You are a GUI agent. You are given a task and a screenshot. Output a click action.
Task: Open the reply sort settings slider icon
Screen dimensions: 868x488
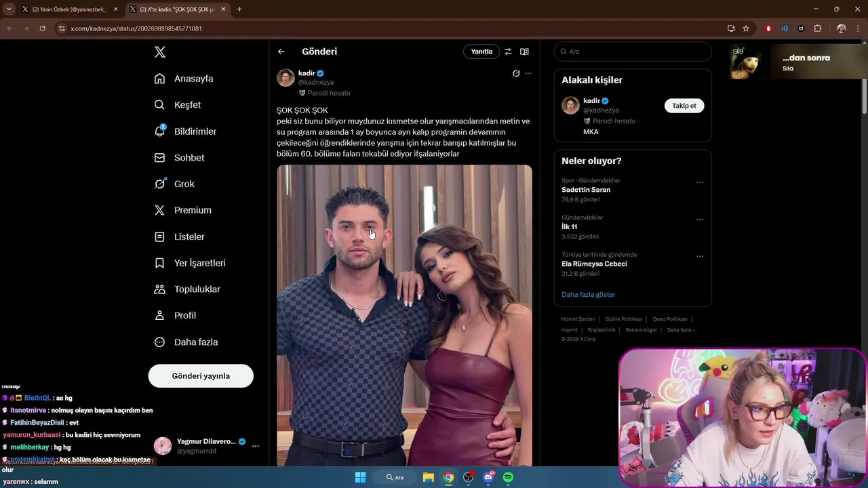click(x=508, y=52)
